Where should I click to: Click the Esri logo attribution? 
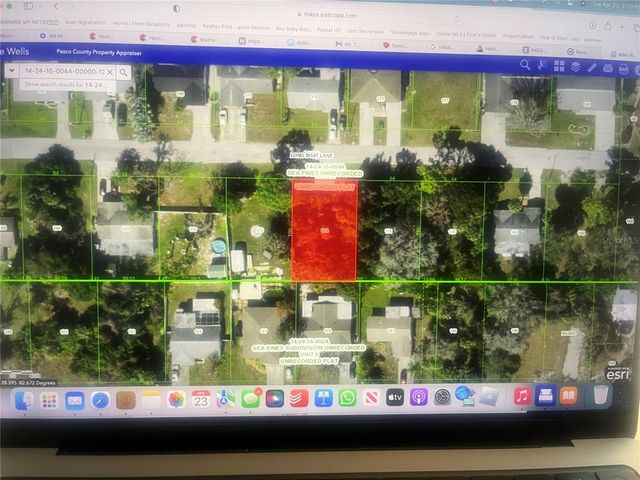click(618, 374)
